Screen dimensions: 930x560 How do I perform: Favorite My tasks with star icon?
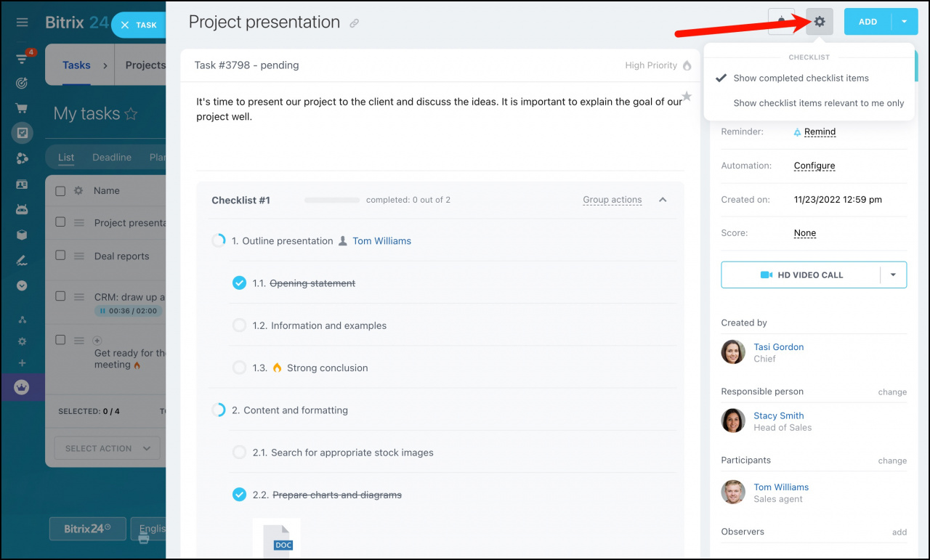point(131,114)
